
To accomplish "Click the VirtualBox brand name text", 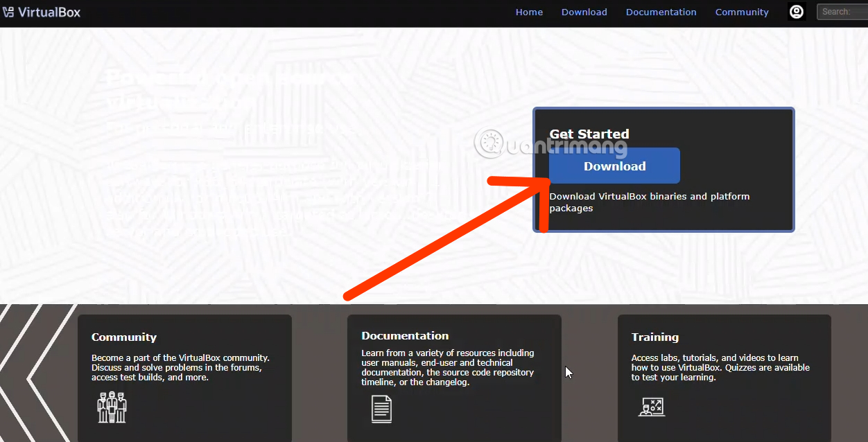I will tap(49, 12).
